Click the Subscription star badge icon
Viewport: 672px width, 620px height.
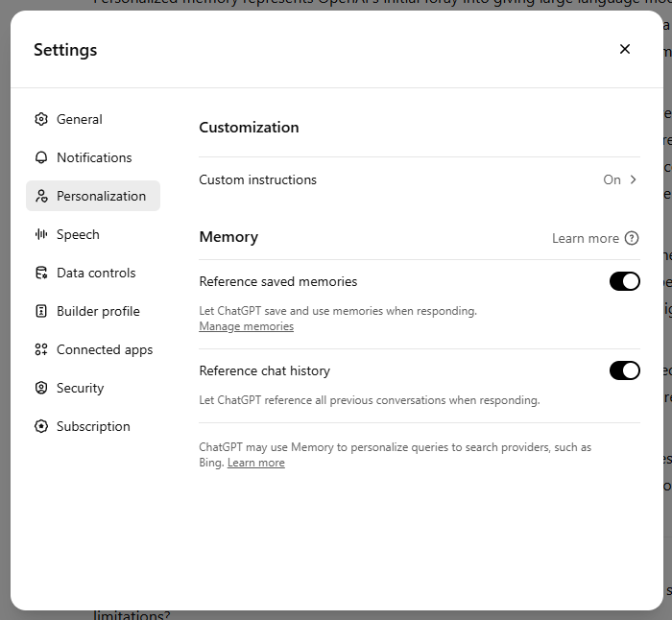[41, 426]
